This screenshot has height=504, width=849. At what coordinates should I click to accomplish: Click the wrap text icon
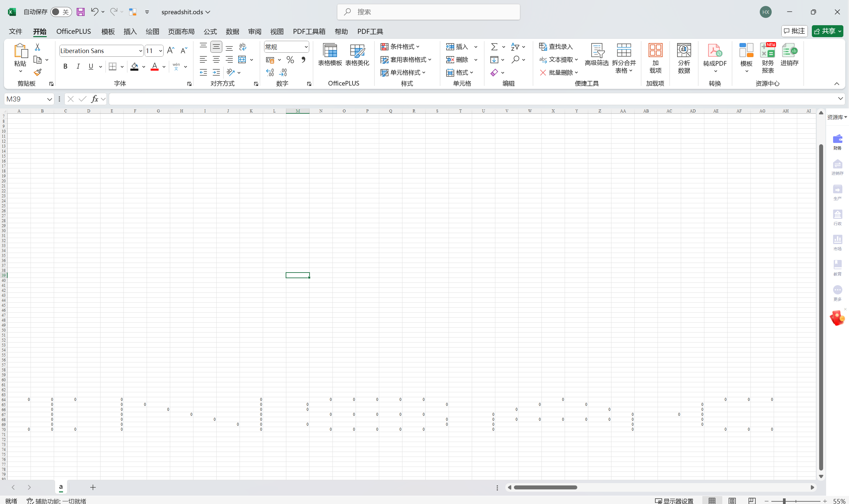coord(243,47)
